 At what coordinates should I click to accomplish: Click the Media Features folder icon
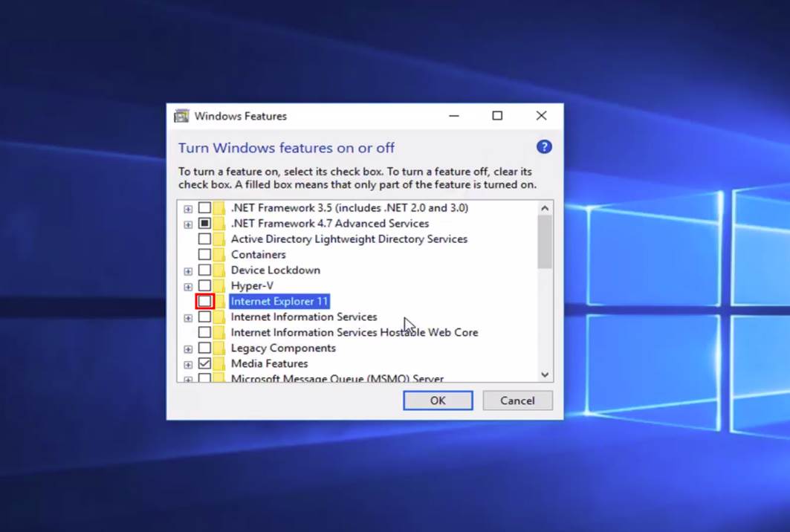(219, 363)
